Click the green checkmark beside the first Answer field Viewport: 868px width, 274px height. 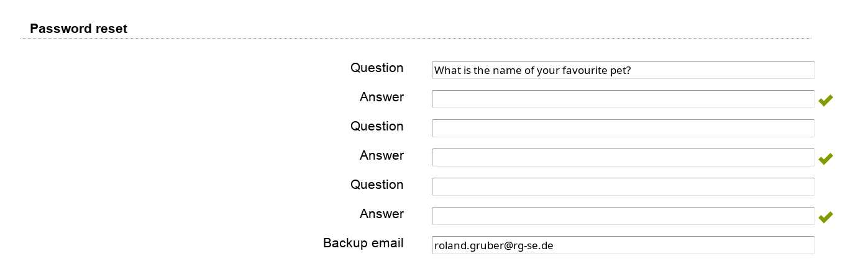pyautogui.click(x=825, y=100)
